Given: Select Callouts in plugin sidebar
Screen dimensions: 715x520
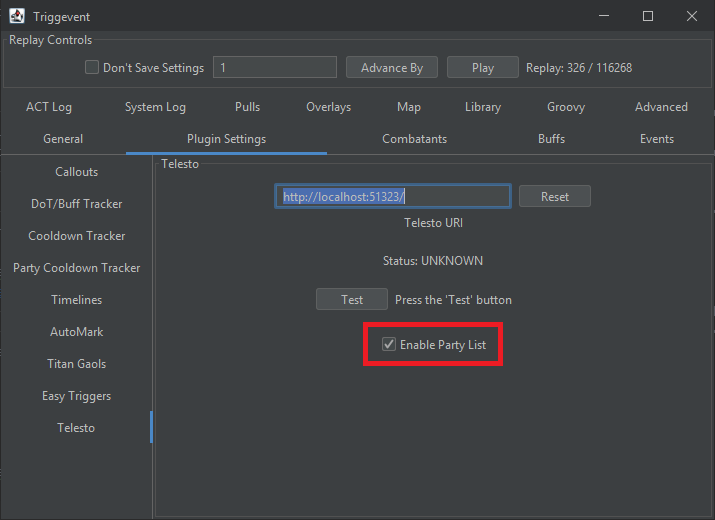Looking at the screenshot, I should [x=76, y=172].
